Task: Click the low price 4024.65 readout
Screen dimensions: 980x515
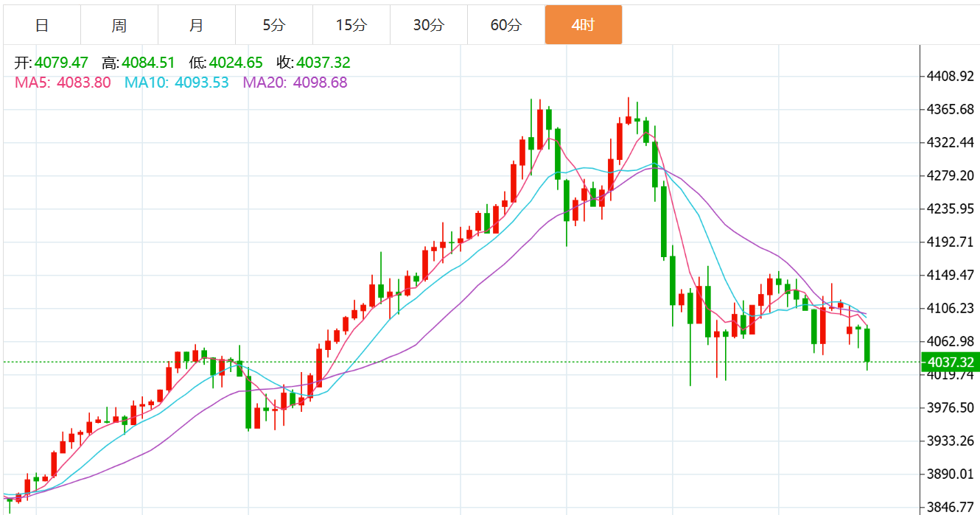Action: 236,63
